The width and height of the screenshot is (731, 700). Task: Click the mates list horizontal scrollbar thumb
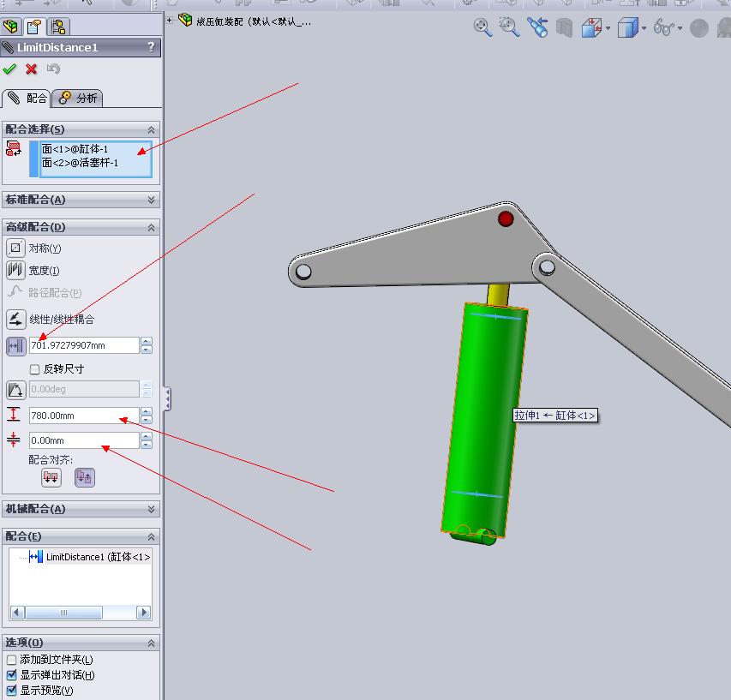[63, 612]
